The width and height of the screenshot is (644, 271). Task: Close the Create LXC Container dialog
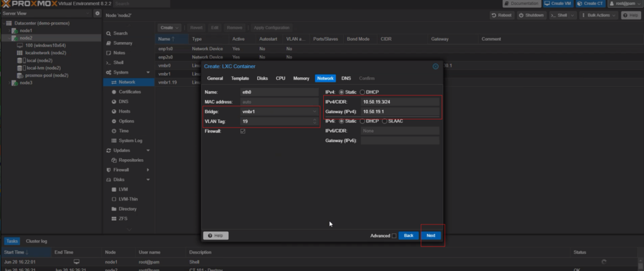[x=435, y=66]
